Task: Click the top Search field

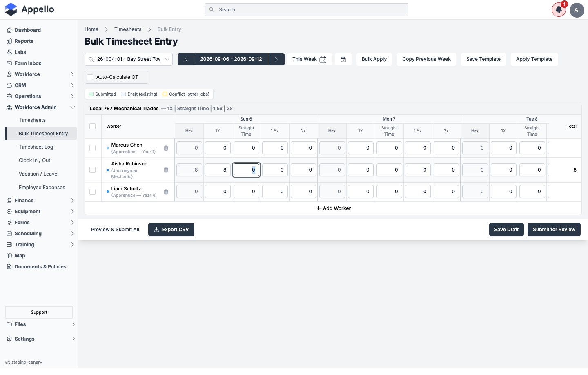Action: point(307,10)
